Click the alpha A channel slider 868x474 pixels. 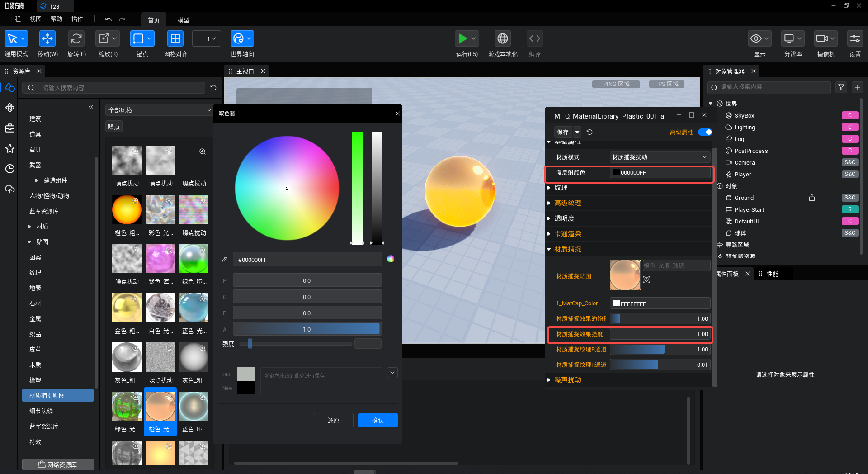pyautogui.click(x=307, y=329)
